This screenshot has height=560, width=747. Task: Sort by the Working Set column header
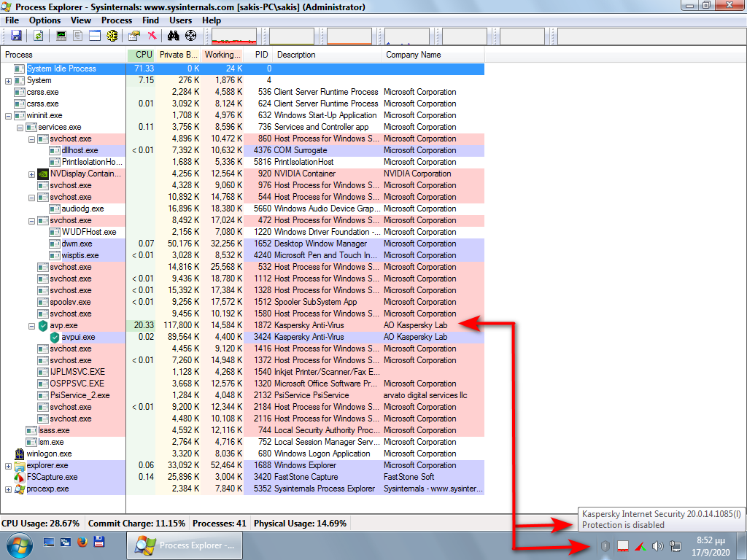coord(222,55)
